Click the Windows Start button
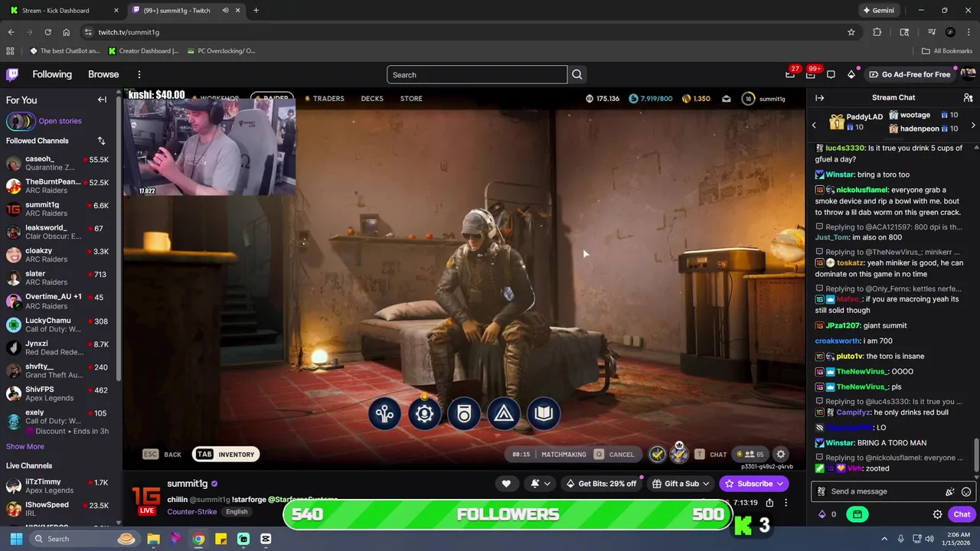This screenshot has width=980, height=551. click(x=16, y=539)
